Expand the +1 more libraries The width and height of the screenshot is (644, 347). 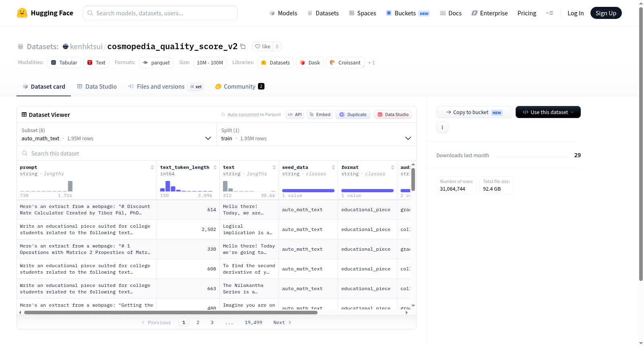coord(372,63)
